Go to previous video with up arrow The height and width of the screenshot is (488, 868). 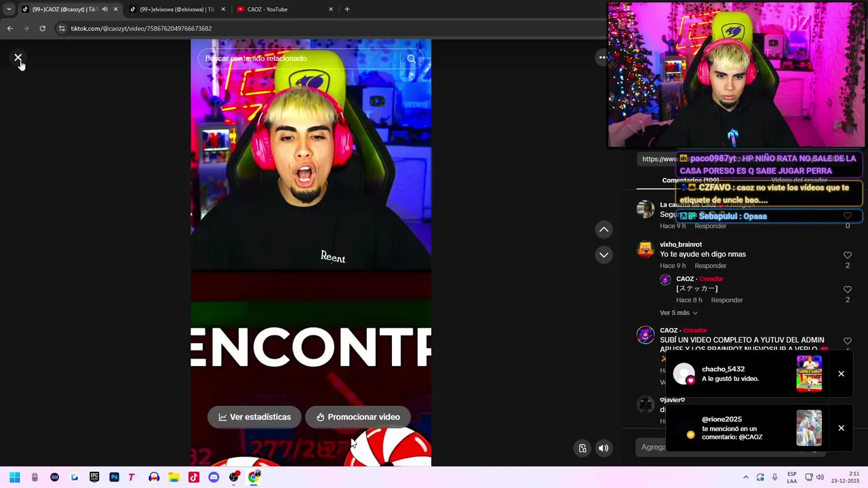tap(604, 229)
